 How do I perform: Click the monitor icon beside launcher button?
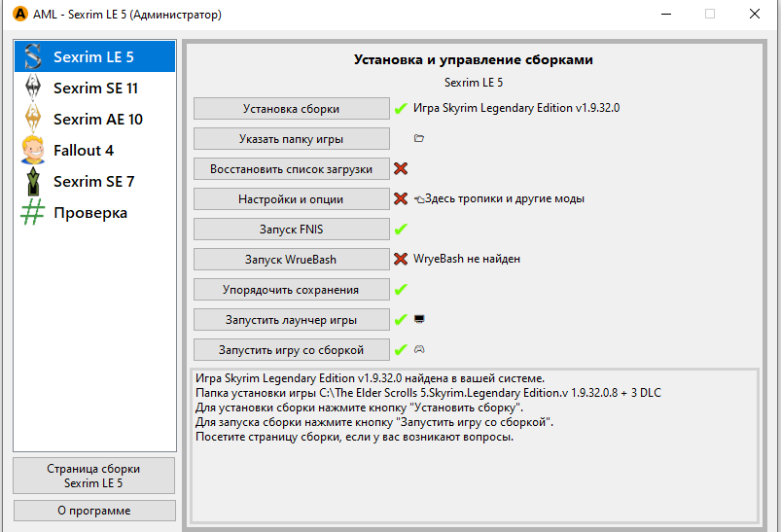click(x=419, y=319)
